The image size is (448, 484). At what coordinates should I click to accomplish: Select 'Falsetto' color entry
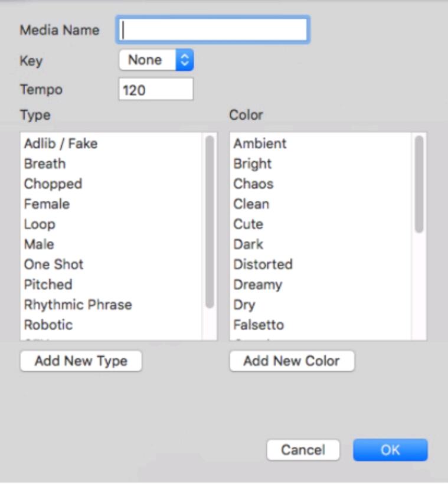pyautogui.click(x=259, y=325)
